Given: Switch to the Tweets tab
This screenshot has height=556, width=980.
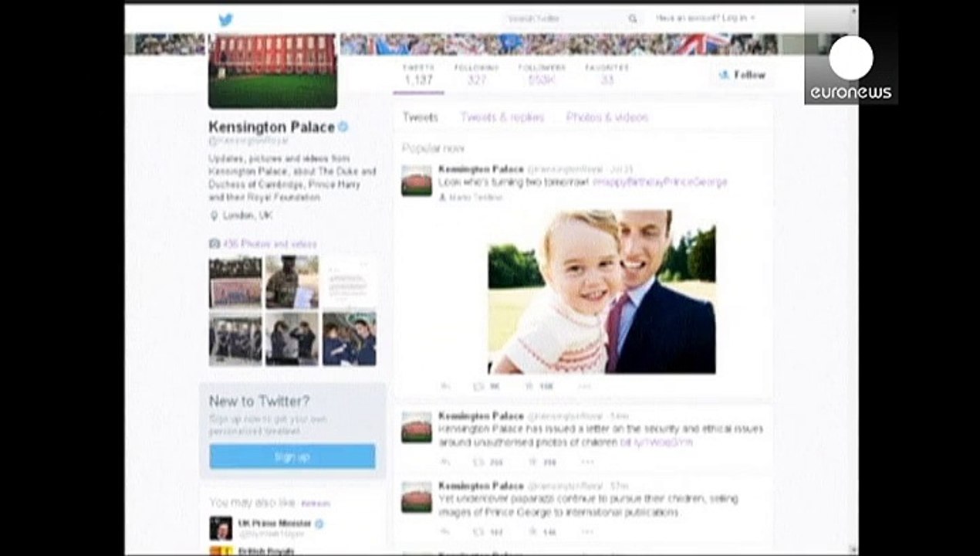Looking at the screenshot, I should (x=420, y=117).
